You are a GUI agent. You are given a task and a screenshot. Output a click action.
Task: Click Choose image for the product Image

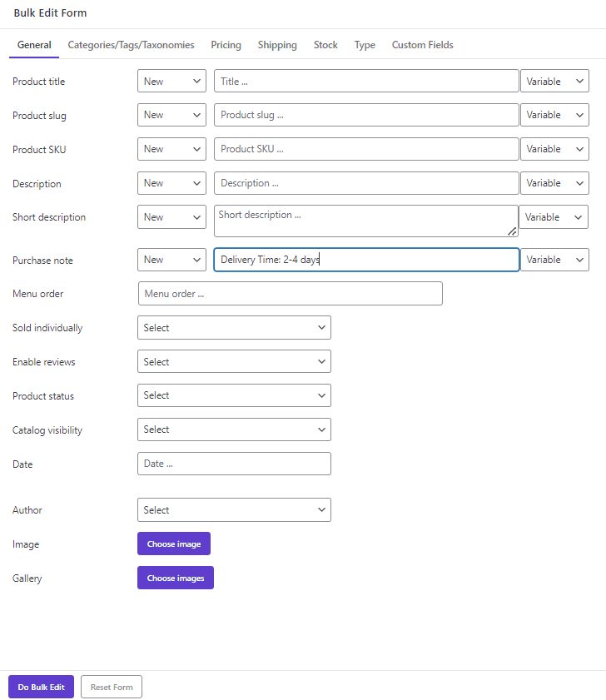(x=173, y=544)
